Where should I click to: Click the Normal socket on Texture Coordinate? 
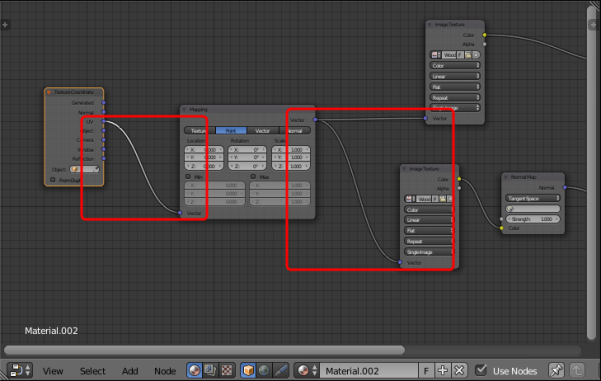(x=103, y=112)
